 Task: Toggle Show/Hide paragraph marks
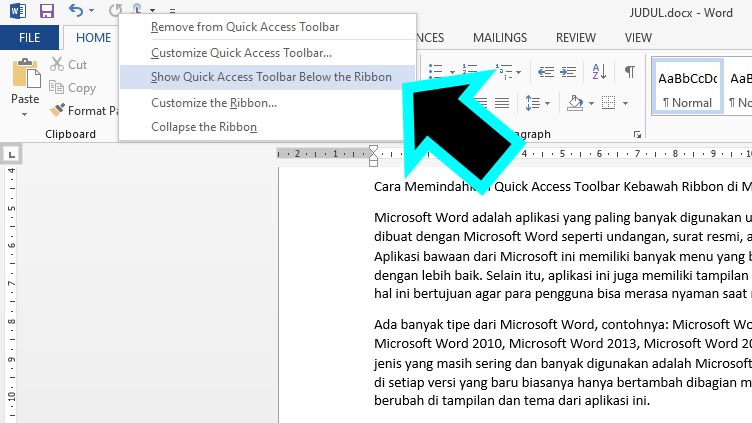(x=630, y=72)
